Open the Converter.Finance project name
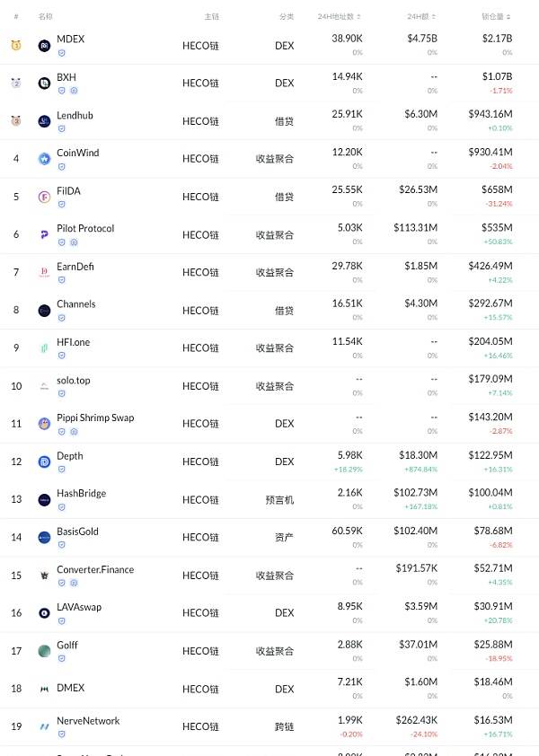 coord(95,569)
